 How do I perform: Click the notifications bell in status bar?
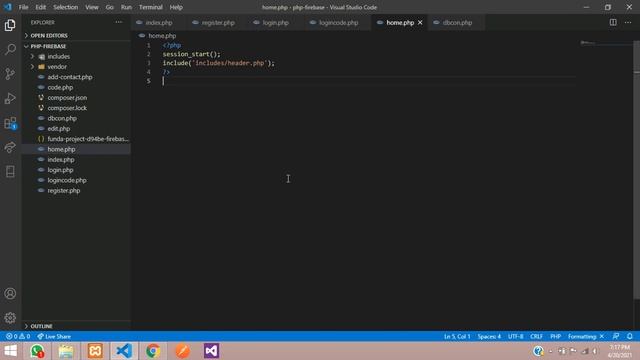point(630,336)
